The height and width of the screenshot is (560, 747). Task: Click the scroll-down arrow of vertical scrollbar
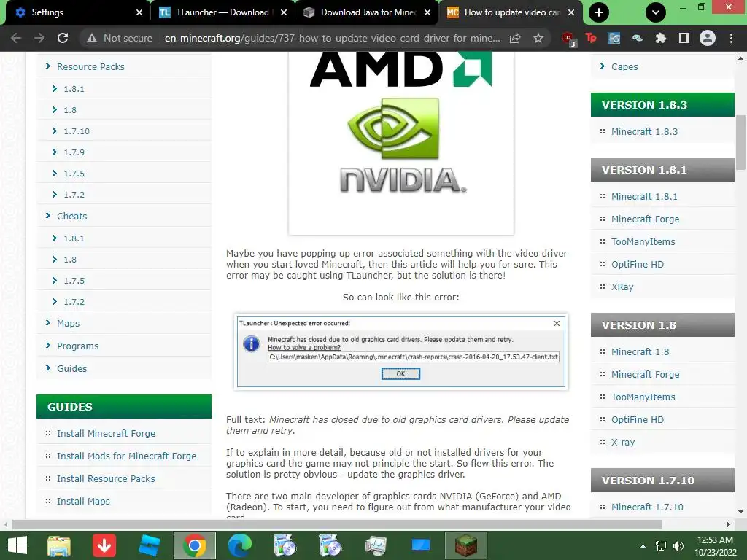point(740,512)
